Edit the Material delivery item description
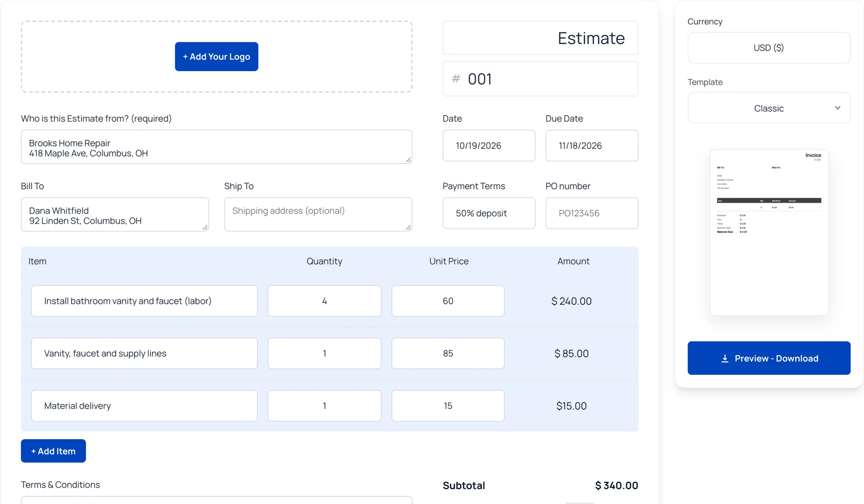Image resolution: width=864 pixels, height=504 pixels. 144,406
